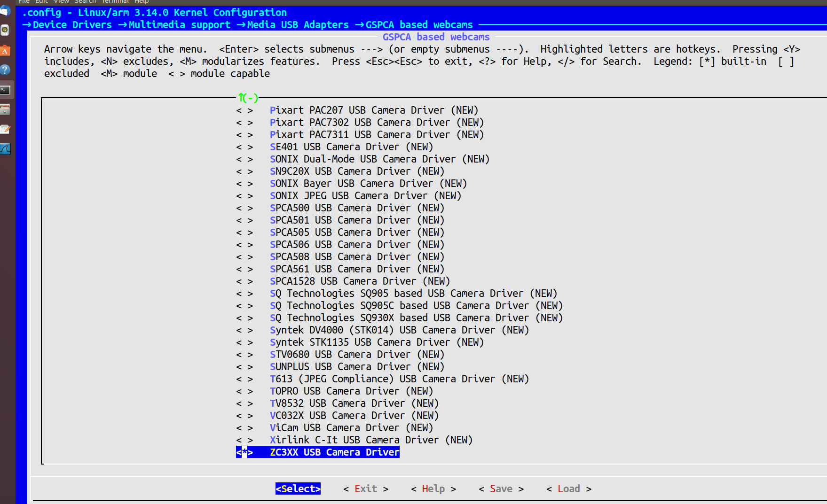This screenshot has height=504, width=827.
Task: Select 'T613 (JPEG Compliance)' driver row
Action: (383, 379)
